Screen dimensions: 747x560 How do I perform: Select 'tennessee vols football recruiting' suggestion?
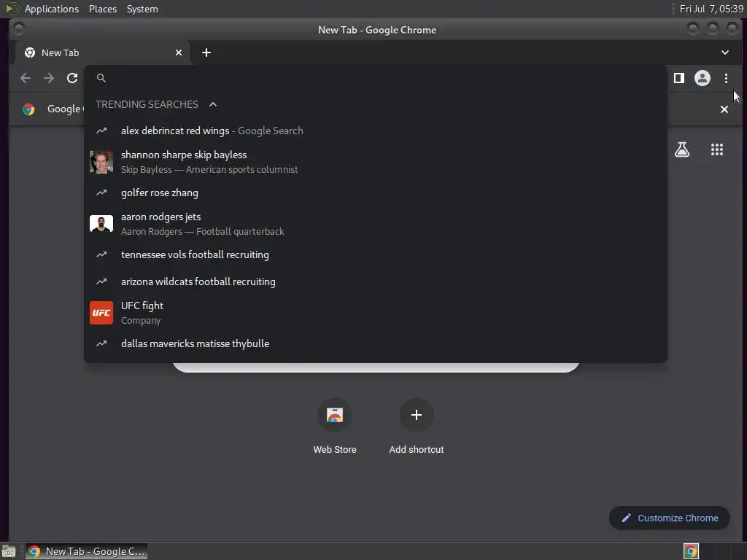376,254
